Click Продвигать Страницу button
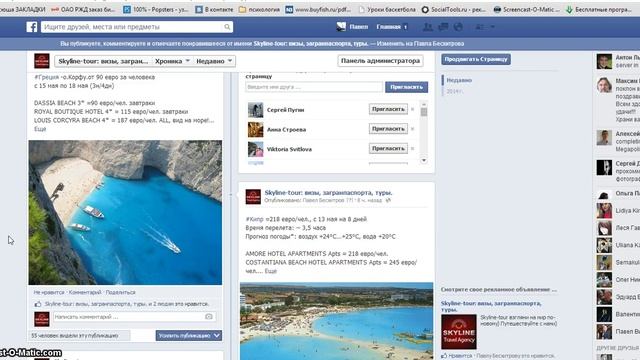The width and height of the screenshot is (640, 360). click(x=476, y=59)
